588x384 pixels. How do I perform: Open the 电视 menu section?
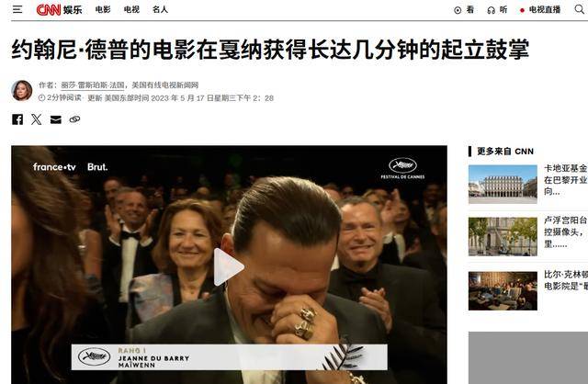[x=131, y=9]
